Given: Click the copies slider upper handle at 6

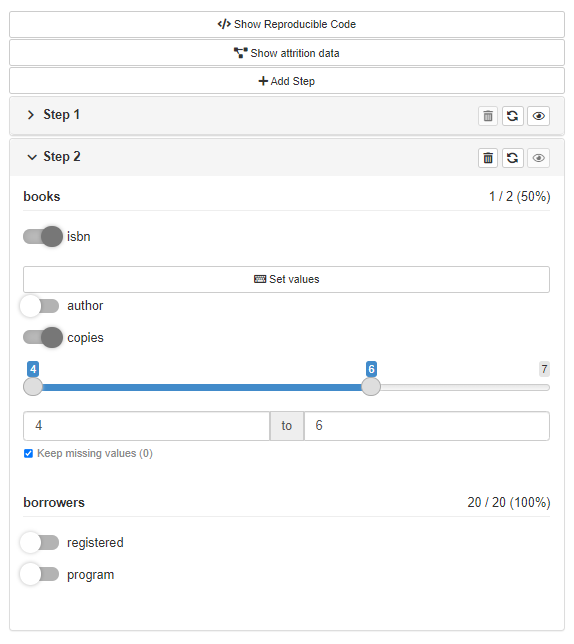Looking at the screenshot, I should click(371, 387).
